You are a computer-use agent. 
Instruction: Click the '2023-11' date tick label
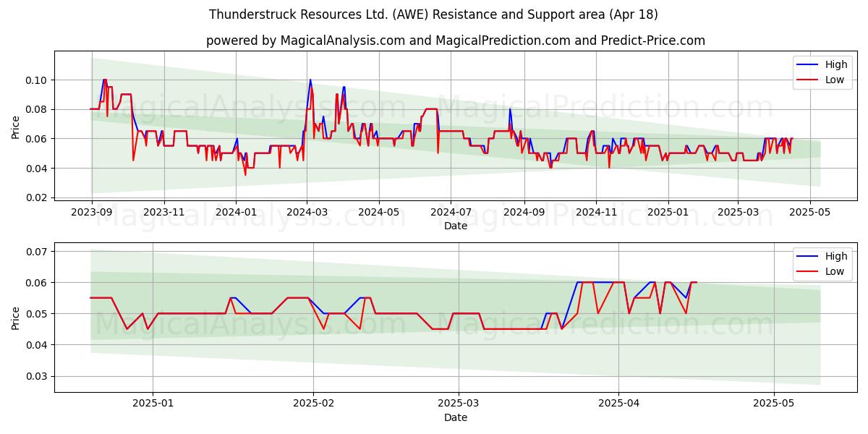click(x=163, y=213)
